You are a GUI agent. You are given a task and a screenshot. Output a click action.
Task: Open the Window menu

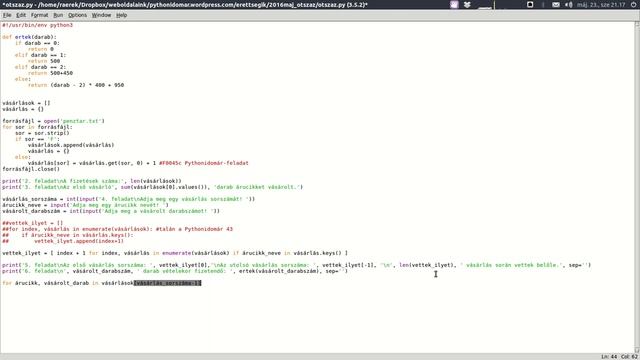pos(101,15)
